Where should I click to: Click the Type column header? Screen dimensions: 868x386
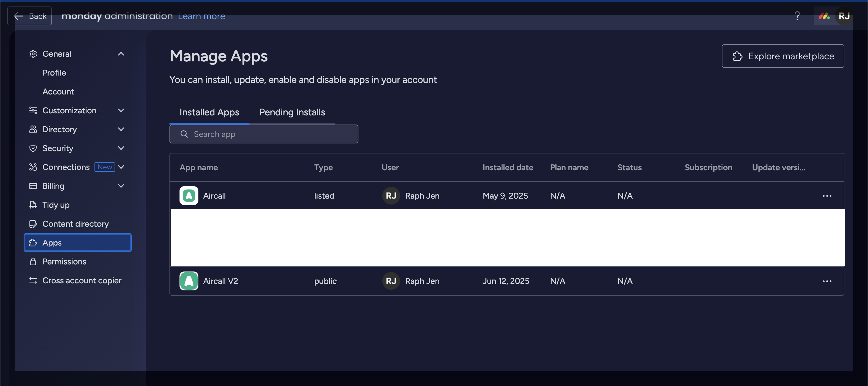coord(324,167)
